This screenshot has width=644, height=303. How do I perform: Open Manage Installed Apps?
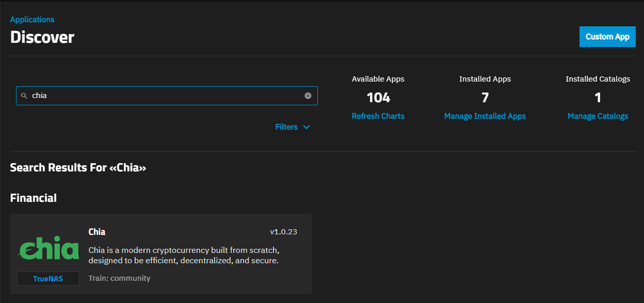[x=485, y=116]
